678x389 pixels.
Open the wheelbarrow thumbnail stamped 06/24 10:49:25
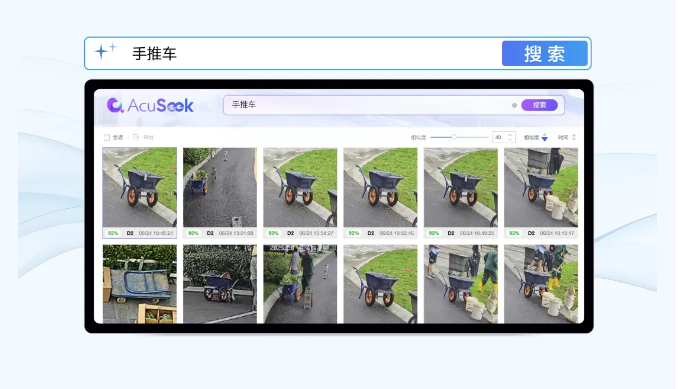[x=461, y=187]
